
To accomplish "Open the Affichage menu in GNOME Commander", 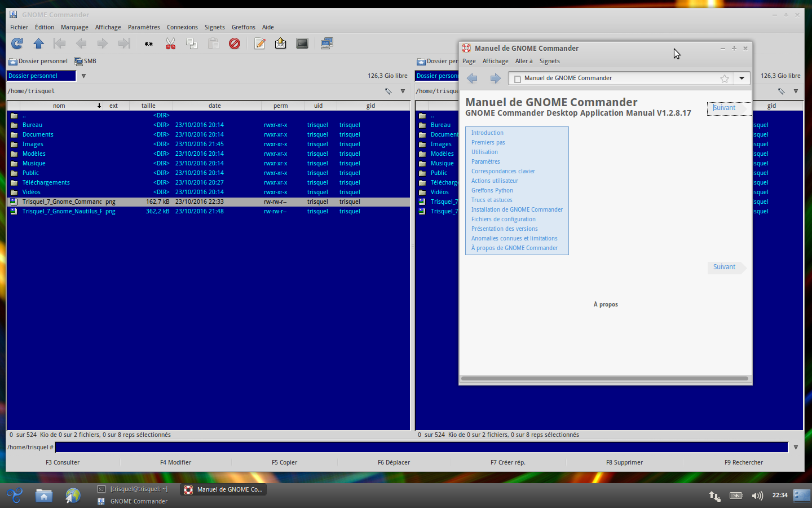I will coord(108,27).
